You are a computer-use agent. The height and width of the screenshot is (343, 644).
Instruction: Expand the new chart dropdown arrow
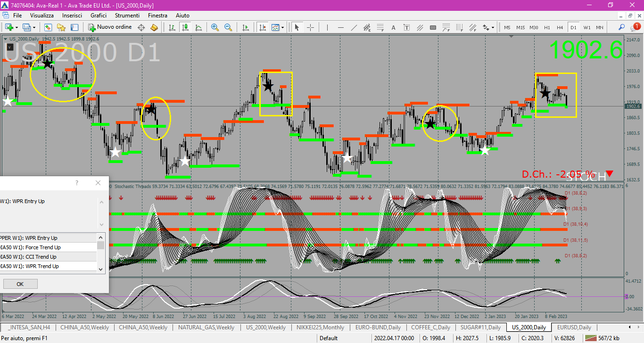click(17, 27)
